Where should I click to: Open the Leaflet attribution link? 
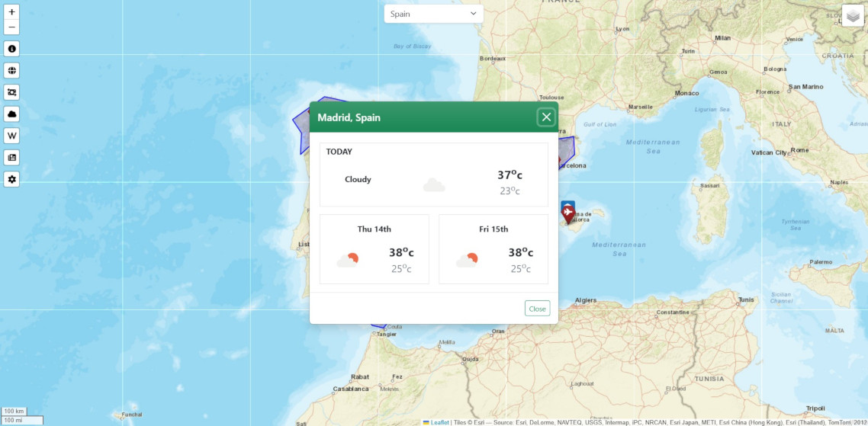[x=439, y=422]
